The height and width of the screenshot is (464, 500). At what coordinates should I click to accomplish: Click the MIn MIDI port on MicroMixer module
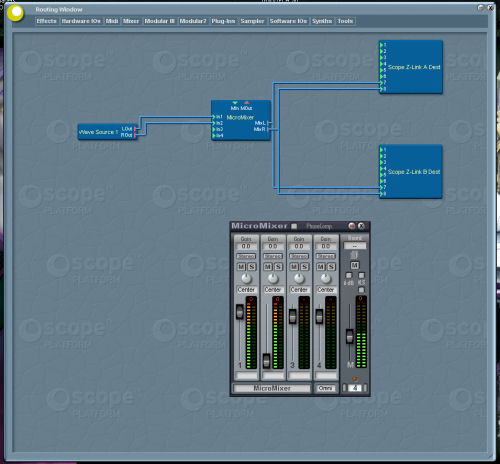point(235,103)
